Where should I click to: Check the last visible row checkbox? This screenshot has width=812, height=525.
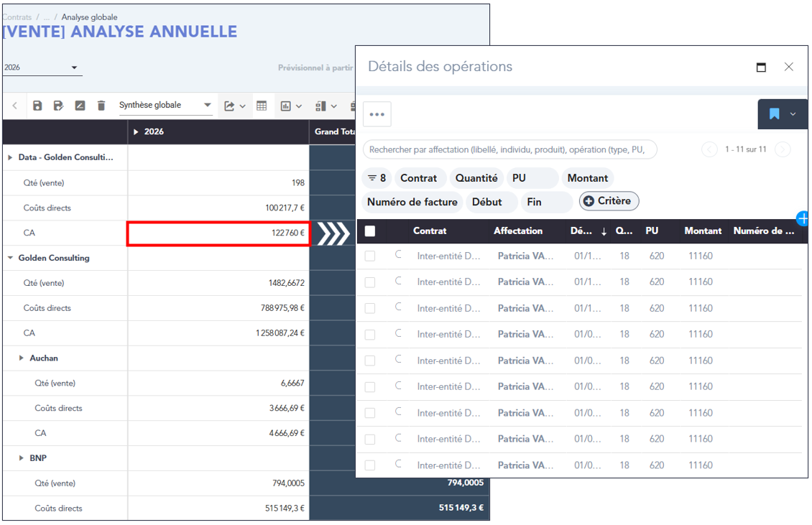tap(370, 465)
